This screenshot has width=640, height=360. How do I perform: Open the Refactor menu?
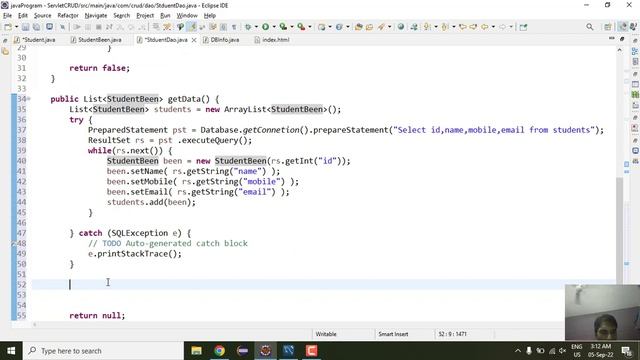click(68, 16)
